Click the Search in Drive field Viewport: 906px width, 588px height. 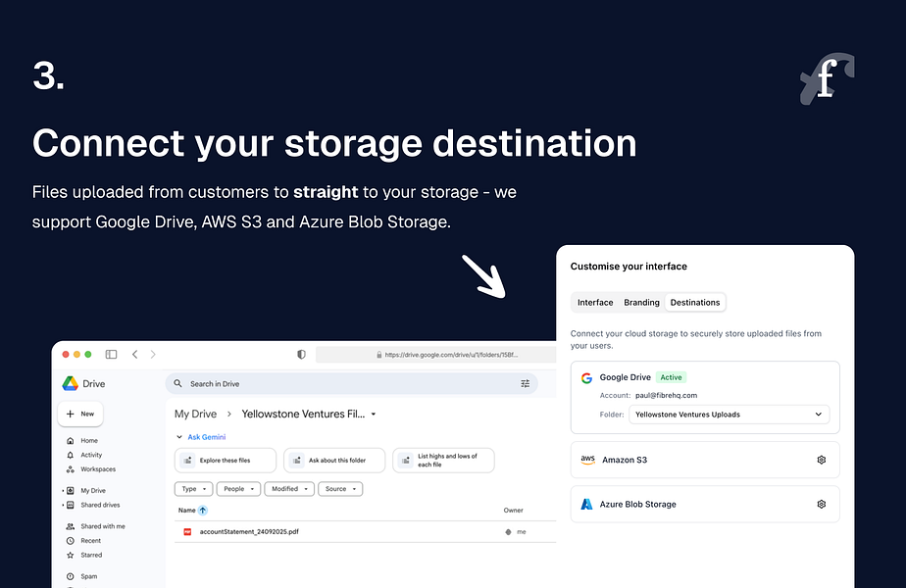tap(351, 383)
